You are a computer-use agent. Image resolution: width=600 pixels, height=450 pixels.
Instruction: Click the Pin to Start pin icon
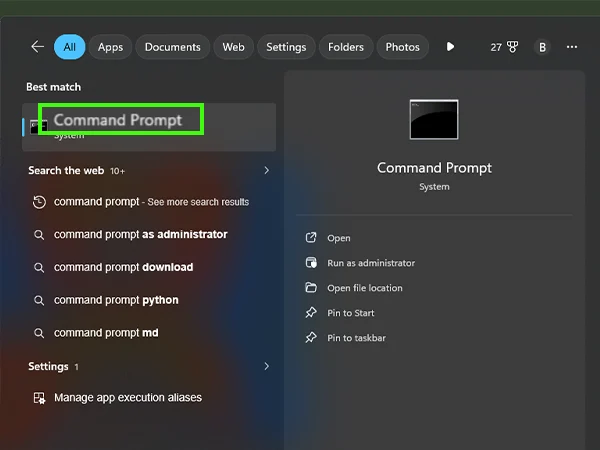click(x=311, y=313)
